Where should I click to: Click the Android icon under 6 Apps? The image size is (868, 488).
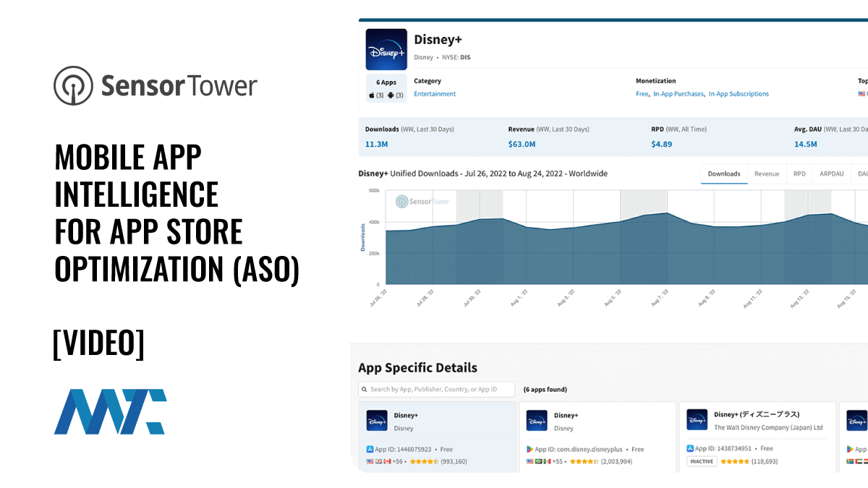[x=391, y=95]
